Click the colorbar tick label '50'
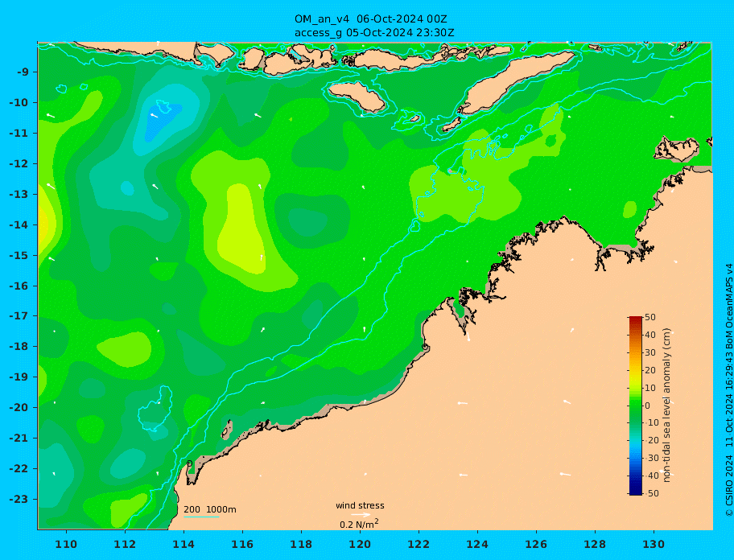The height and width of the screenshot is (560, 734). (x=650, y=317)
